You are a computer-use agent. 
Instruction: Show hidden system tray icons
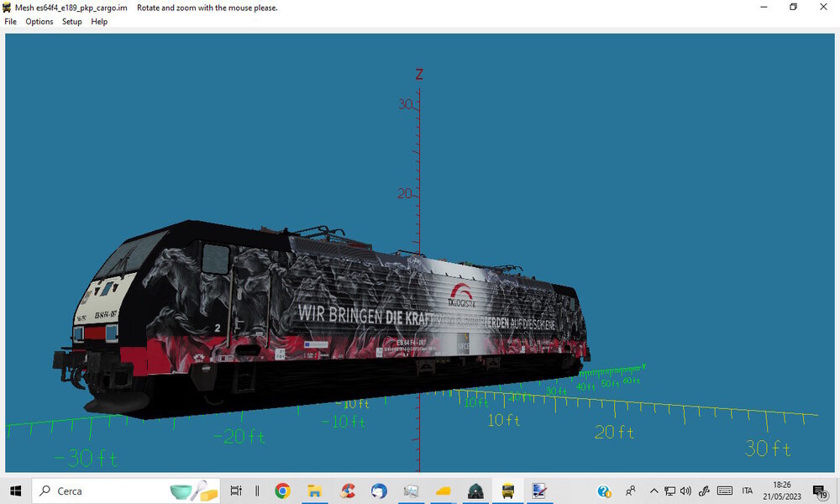654,491
